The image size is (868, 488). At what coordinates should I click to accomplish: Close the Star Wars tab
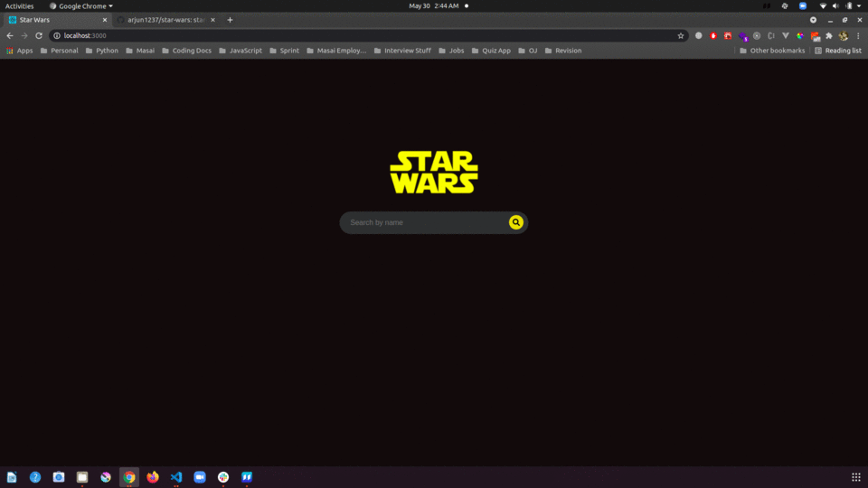pyautogui.click(x=105, y=20)
